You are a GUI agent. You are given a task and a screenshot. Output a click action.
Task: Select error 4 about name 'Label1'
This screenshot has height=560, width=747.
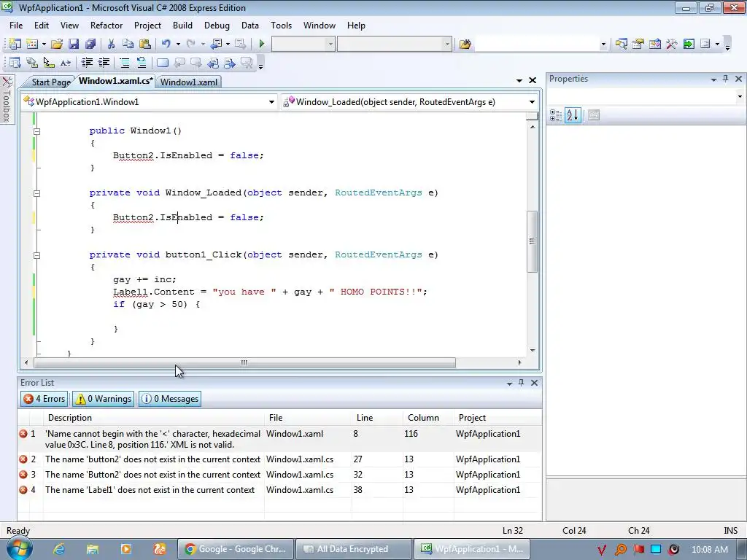tap(279, 489)
